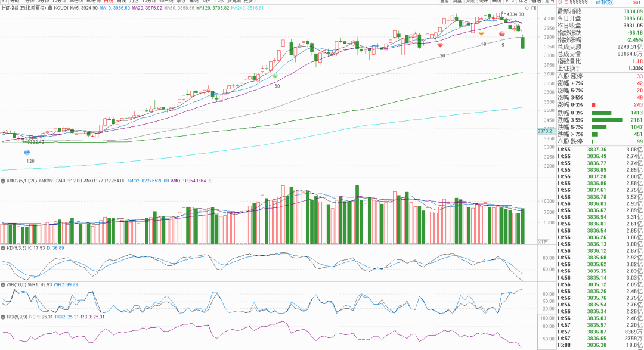Click the 跌幅 0-3% bar showing 1413
Screen dimensions: 644x350
[601, 113]
